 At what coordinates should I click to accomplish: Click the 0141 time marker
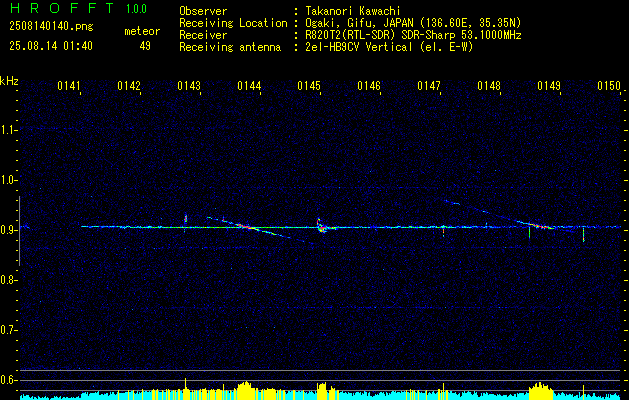pos(69,86)
